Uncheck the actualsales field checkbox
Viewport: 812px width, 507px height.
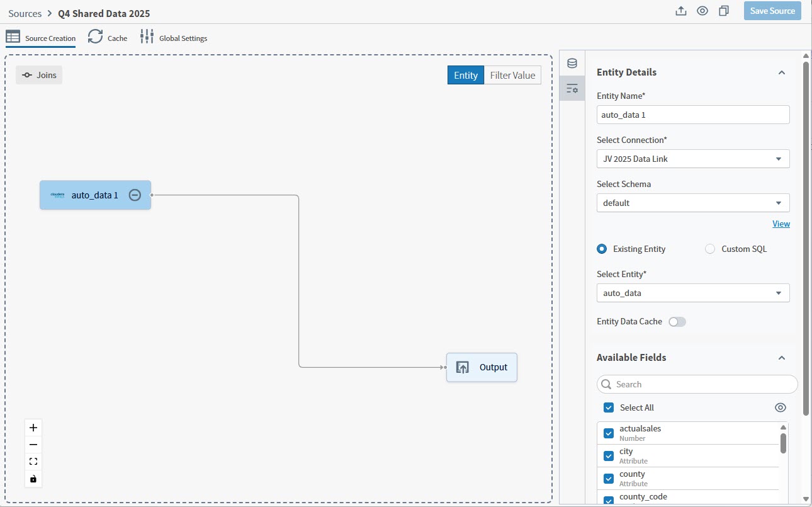tap(609, 433)
